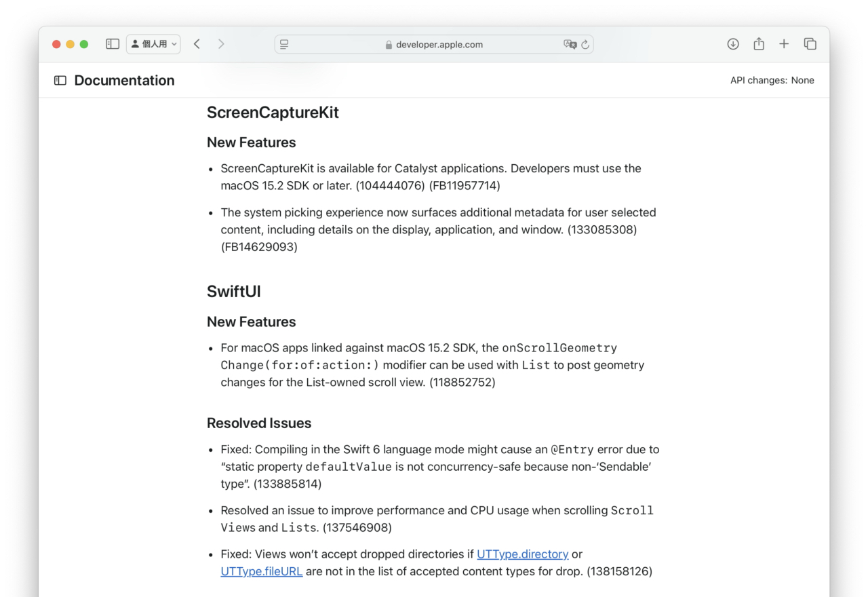Go forward with the right chevron
Screen dimensions: 868x597
pyautogui.click(x=221, y=44)
